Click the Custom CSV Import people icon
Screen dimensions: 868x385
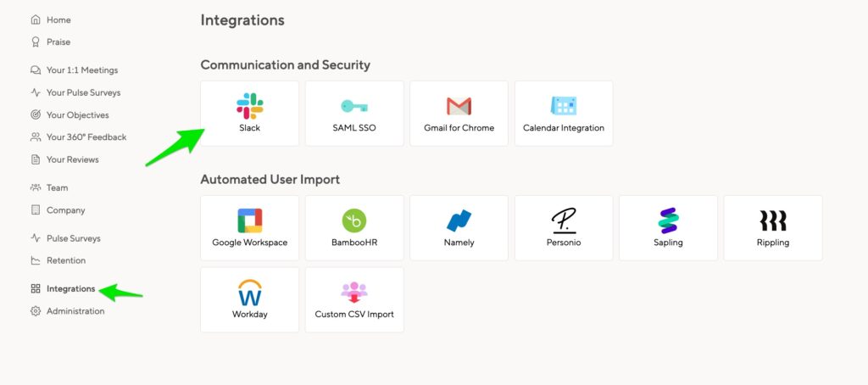click(354, 293)
